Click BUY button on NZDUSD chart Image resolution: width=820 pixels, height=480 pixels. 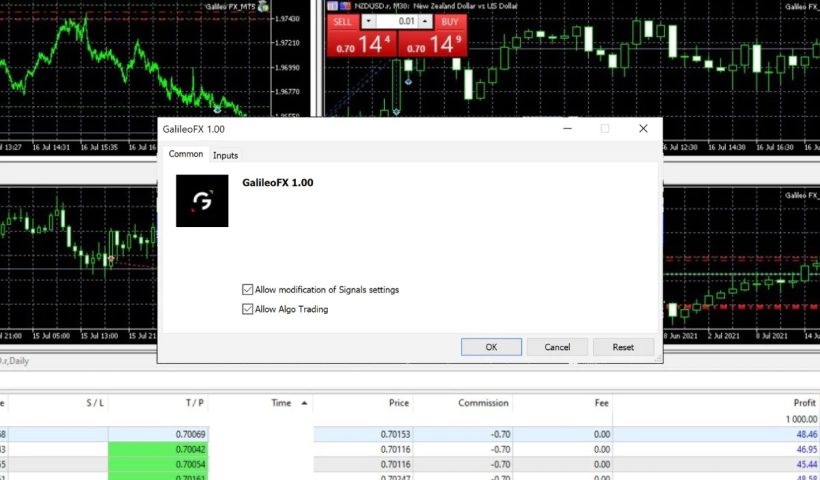450,22
